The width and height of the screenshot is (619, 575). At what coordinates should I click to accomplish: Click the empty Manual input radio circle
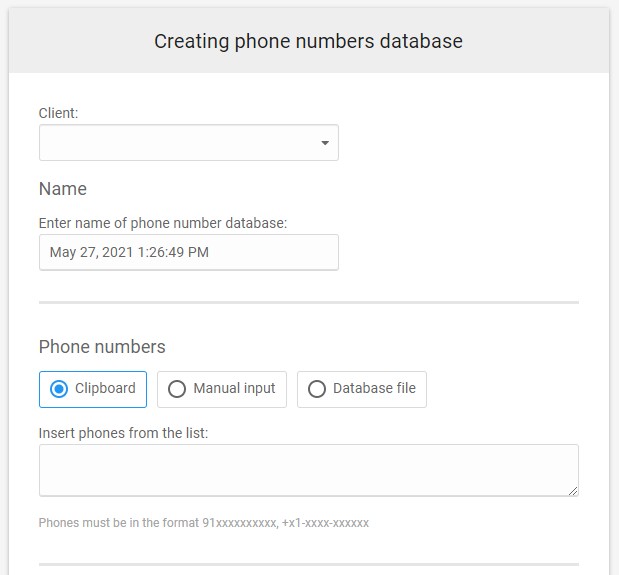177,389
